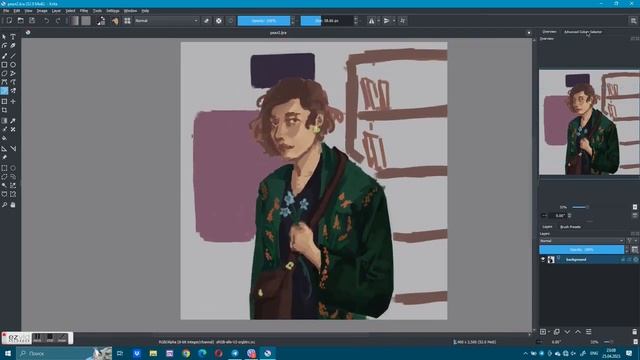Open the add layer type dropdown arrow
The image size is (640, 360).
(549, 332)
